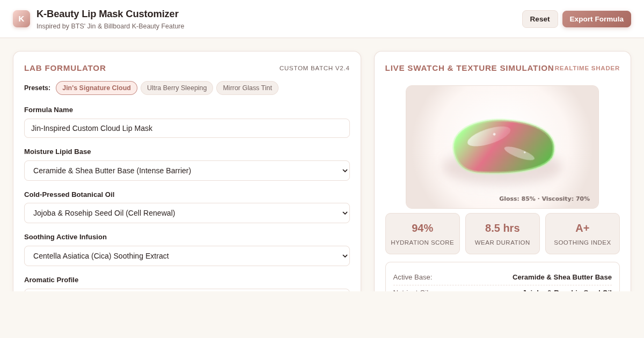644x338 pixels.
Task: Click the Custom Batch V2.4 label
Action: click(x=314, y=68)
